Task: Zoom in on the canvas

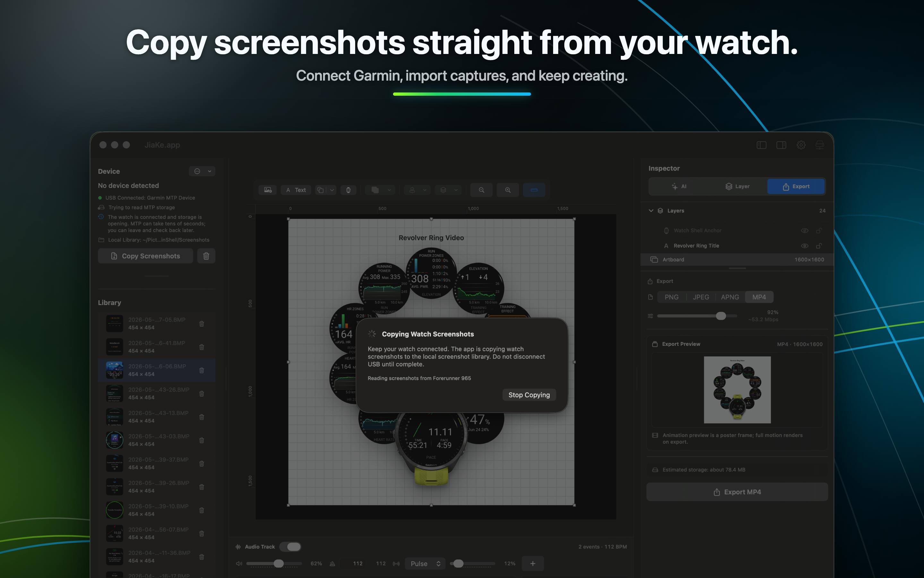Action: click(x=508, y=190)
